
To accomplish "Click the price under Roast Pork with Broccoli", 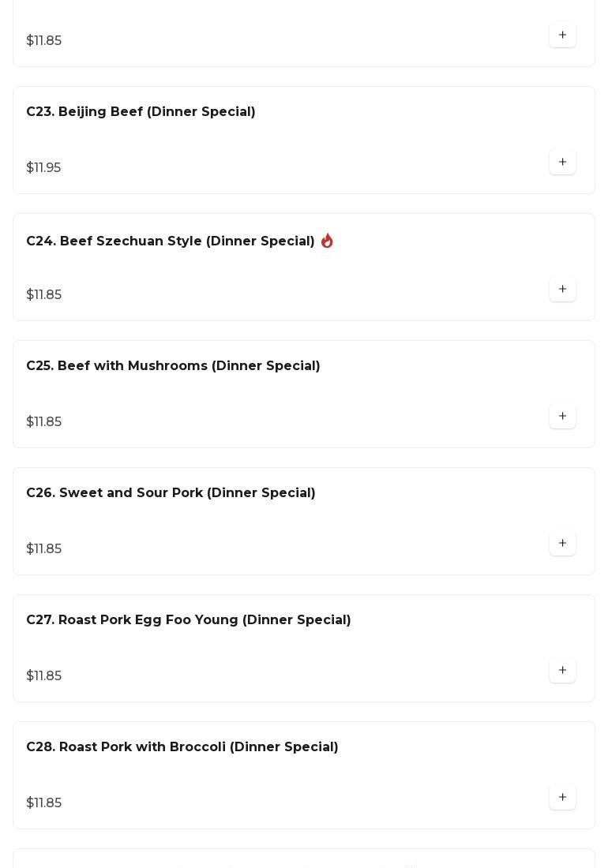I will point(44,803).
